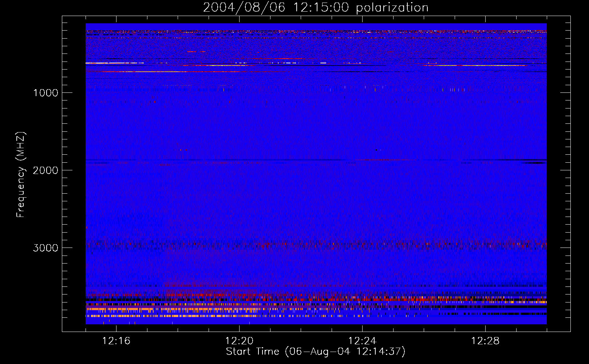
Task: Click the 3000 frequency tick label
Action: pyautogui.click(x=46, y=248)
